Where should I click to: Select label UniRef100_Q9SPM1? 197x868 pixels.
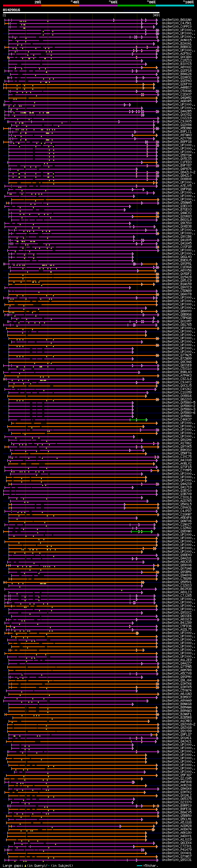pyautogui.click(x=177, y=264)
